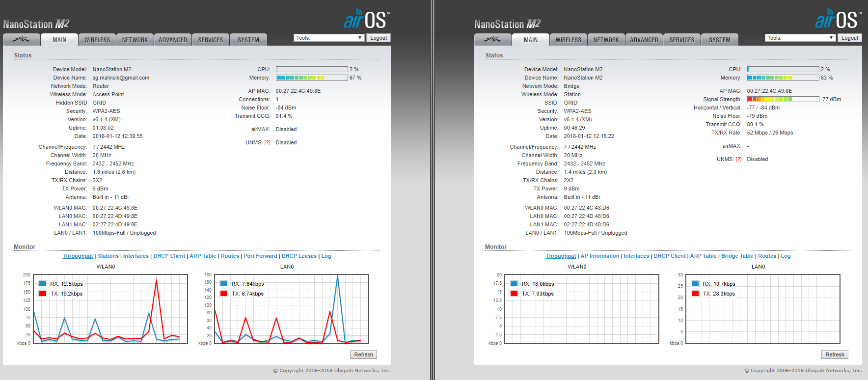Click AP MAC 00:27:22:4C:49:8E in left panel
868x380 pixels.
click(x=298, y=91)
